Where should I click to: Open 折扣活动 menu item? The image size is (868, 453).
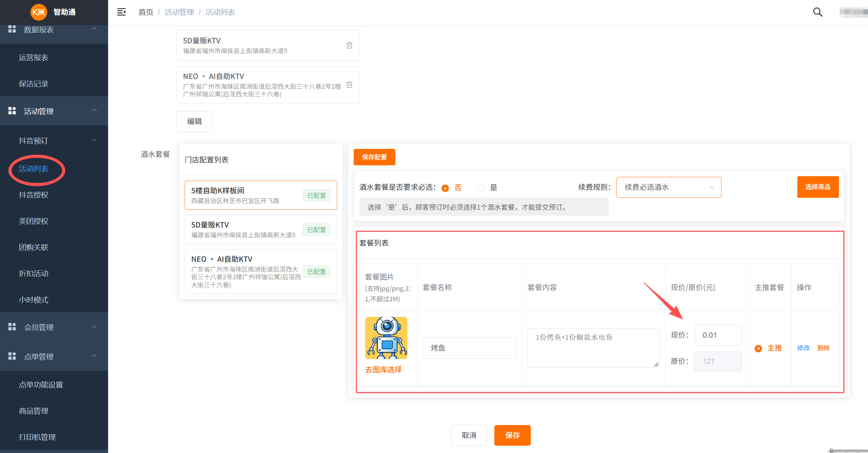tap(34, 274)
